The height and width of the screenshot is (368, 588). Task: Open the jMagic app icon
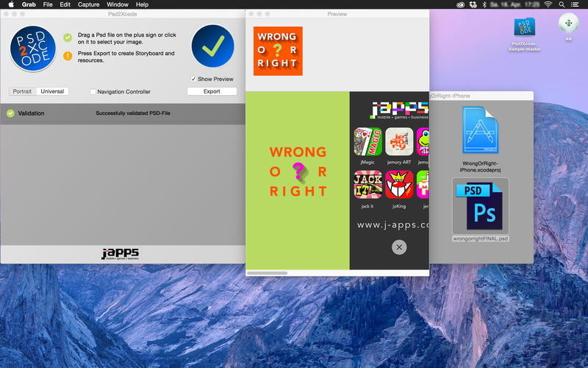[367, 142]
